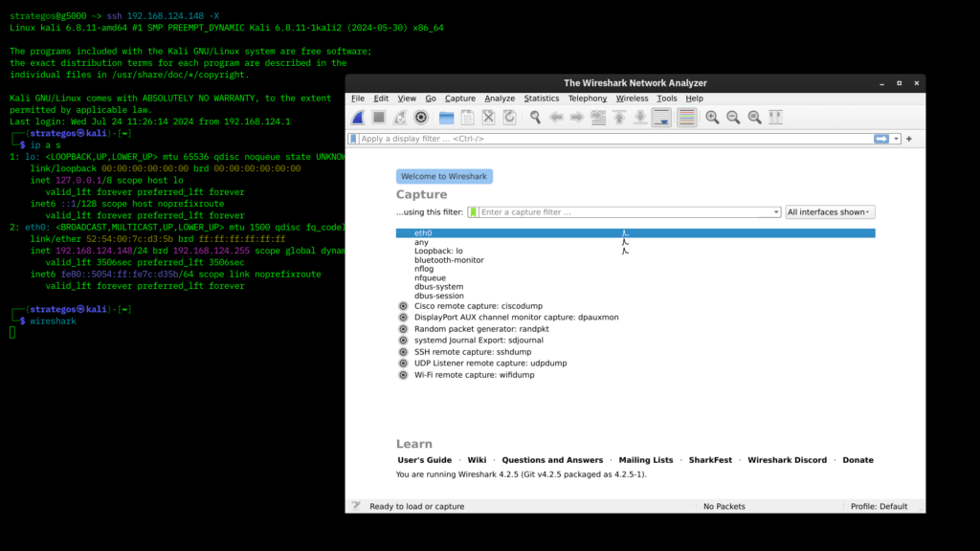Zoom in on packet text
Viewport: 980px width, 551px height.
(x=712, y=118)
